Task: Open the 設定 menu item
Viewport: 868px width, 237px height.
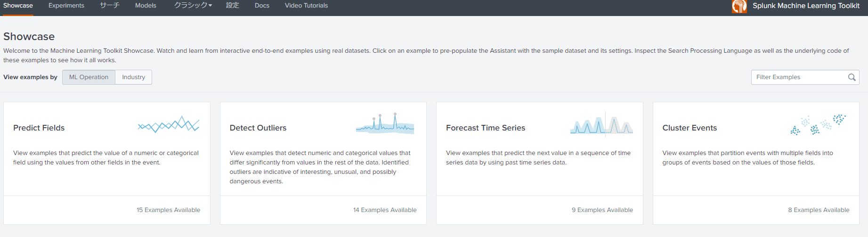Action: (233, 6)
